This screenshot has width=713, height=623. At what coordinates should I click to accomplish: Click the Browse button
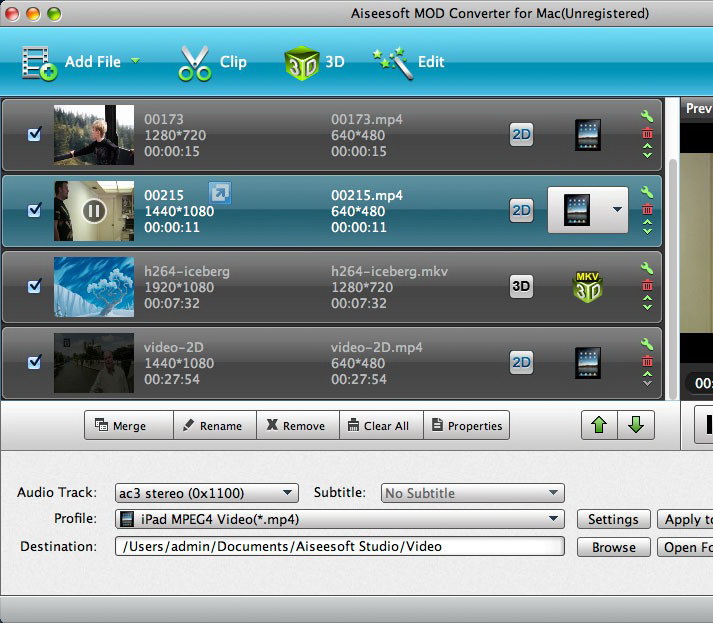tap(613, 547)
